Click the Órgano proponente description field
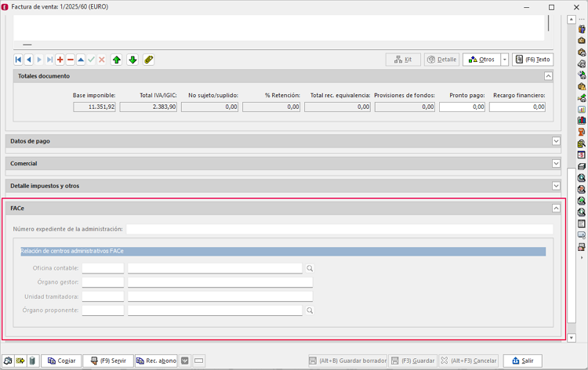 point(215,310)
